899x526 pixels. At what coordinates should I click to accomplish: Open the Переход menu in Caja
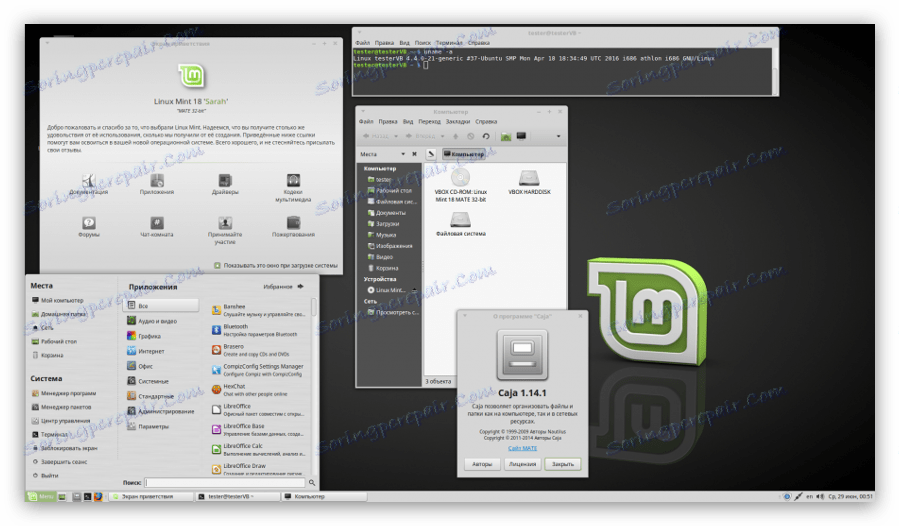tap(429, 122)
